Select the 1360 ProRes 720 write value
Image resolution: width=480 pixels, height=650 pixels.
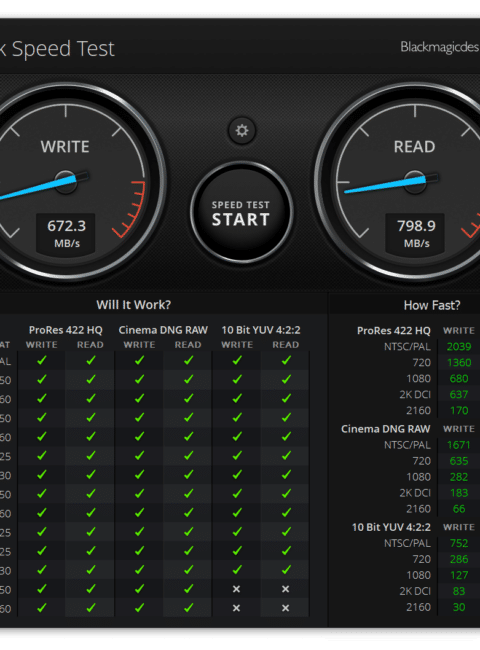pos(459,363)
